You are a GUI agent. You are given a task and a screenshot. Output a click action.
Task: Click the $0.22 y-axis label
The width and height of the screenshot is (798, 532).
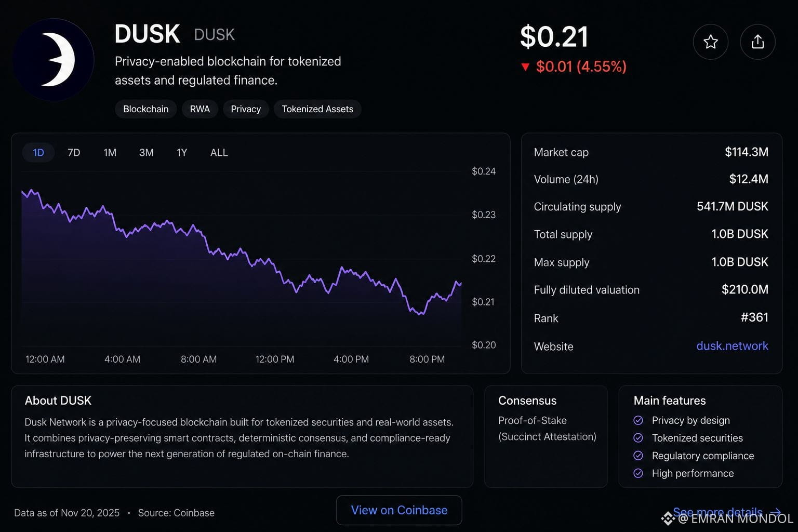(x=484, y=259)
